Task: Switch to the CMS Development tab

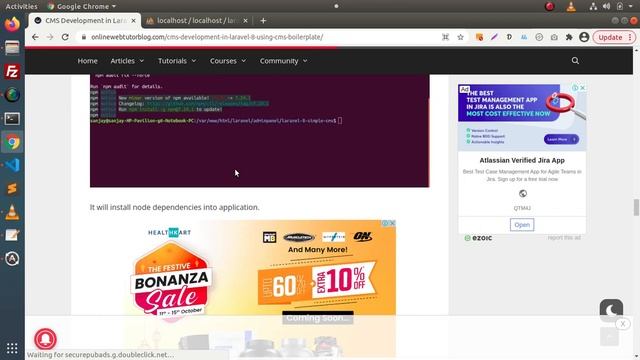Action: tap(85, 20)
